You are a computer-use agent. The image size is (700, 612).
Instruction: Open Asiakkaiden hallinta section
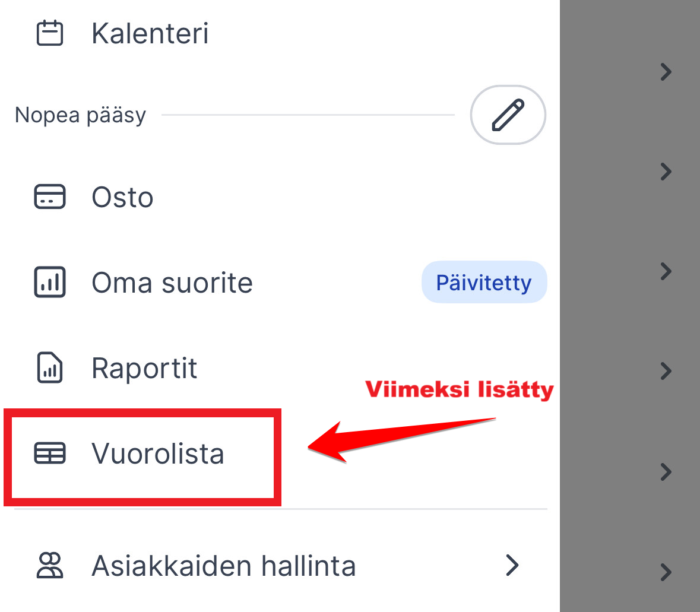click(x=223, y=566)
